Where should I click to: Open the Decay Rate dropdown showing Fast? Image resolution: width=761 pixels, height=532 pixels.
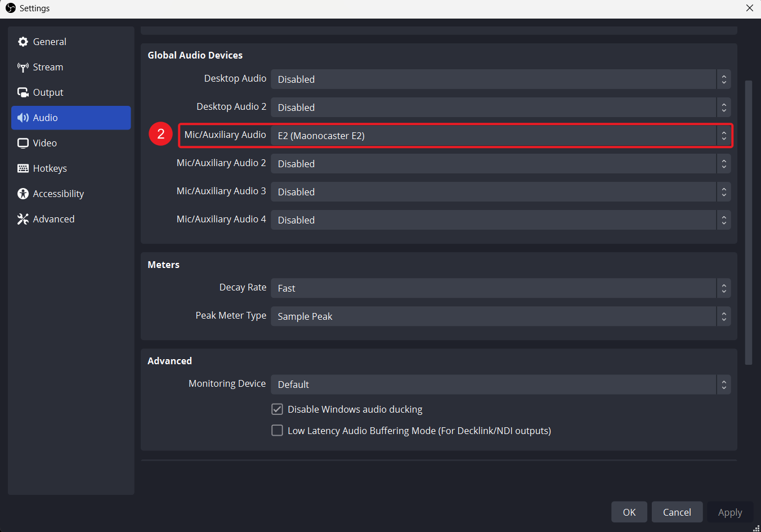coord(498,288)
